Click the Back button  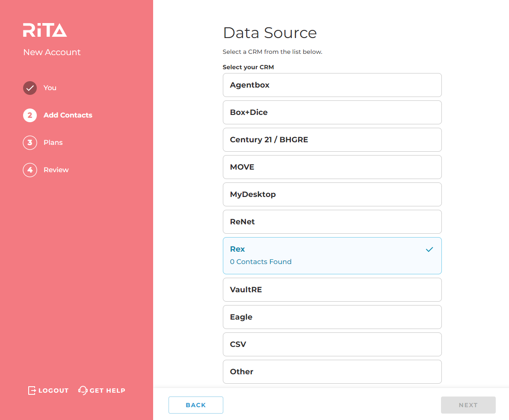196,405
